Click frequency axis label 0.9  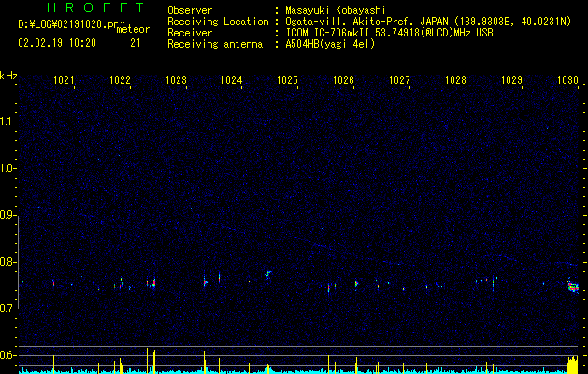pyautogui.click(x=8, y=215)
